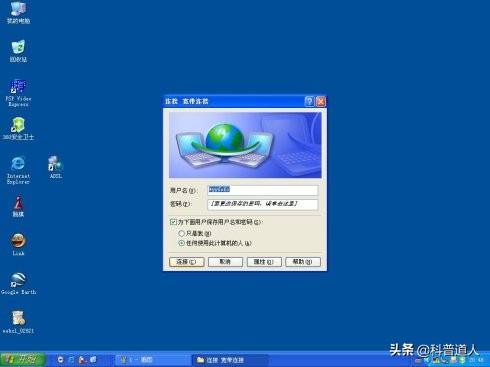The image size is (490, 367).
Task: Click the 用户名 (username) input field
Action: [263, 190]
